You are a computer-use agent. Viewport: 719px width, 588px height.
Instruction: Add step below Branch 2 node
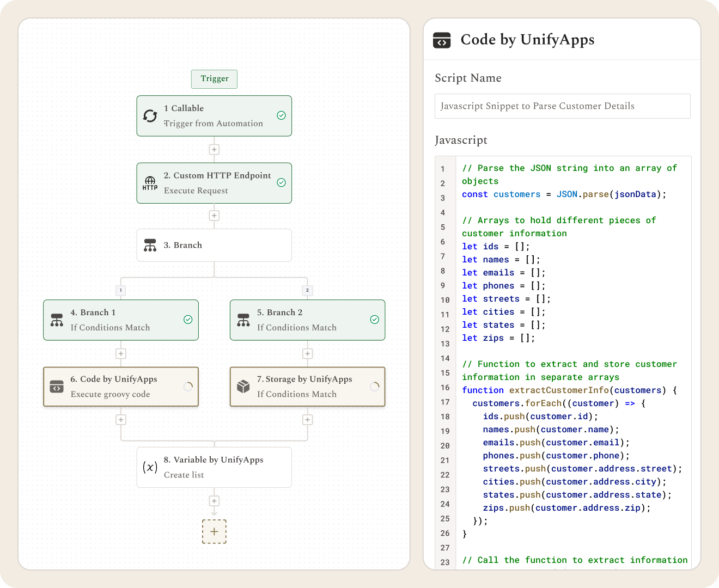308,354
